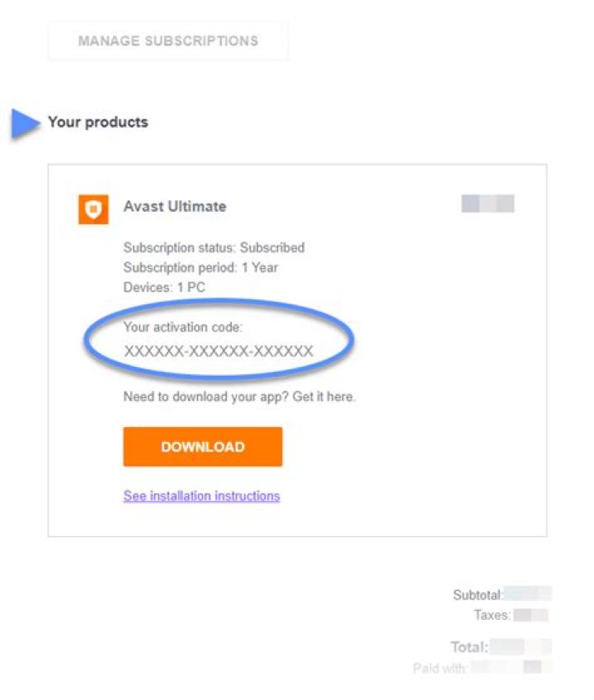Click the Devices: 1 PC line
The width and height of the screenshot is (594, 700).
[x=164, y=287]
